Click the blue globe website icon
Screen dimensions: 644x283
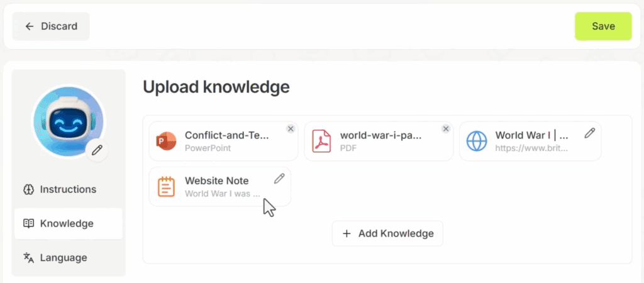click(x=477, y=141)
